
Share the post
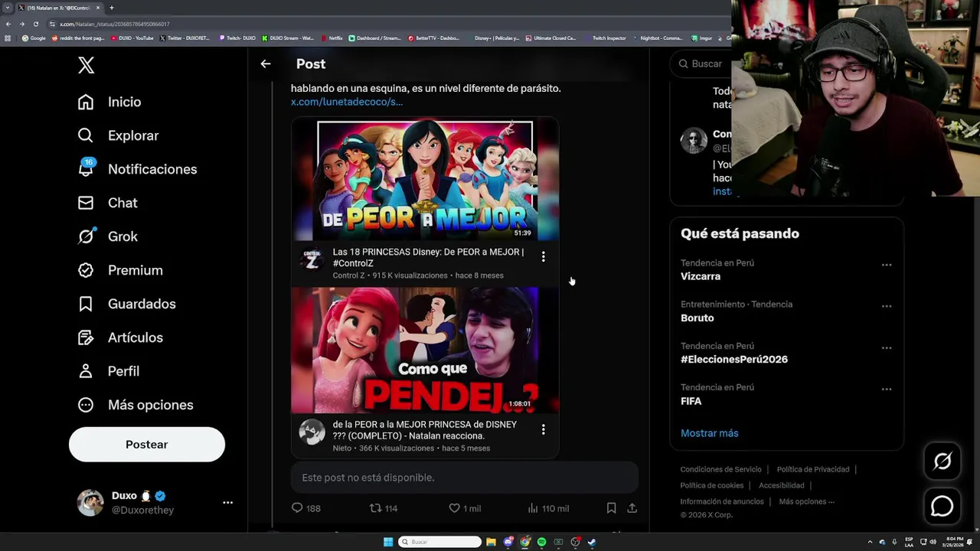632,508
